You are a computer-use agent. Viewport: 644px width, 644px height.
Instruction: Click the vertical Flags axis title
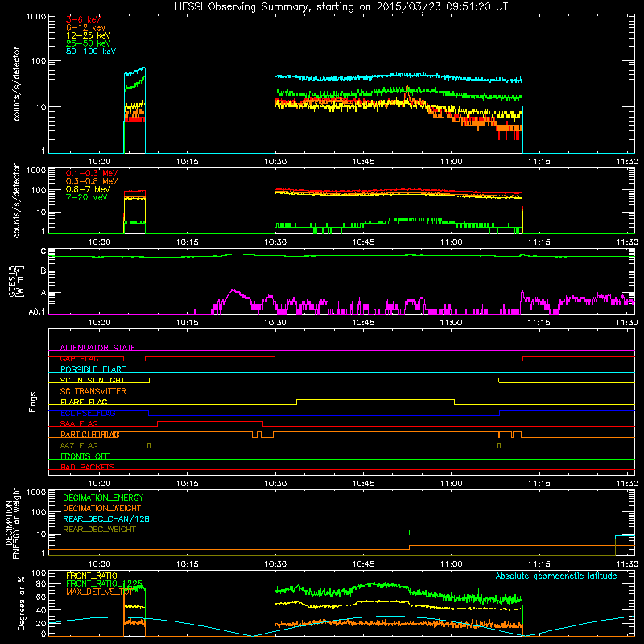point(33,402)
